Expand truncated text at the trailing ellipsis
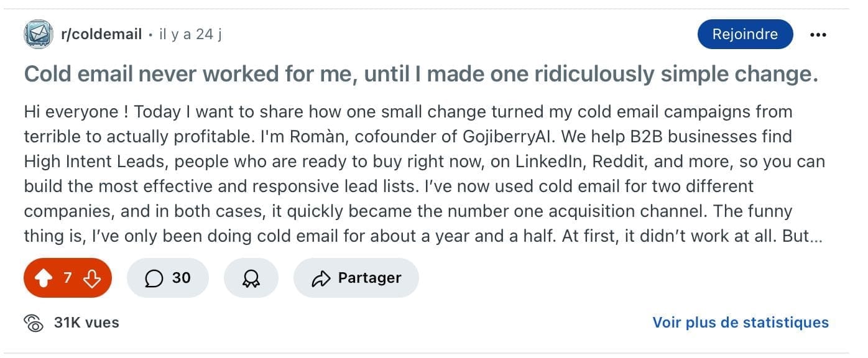 816,237
